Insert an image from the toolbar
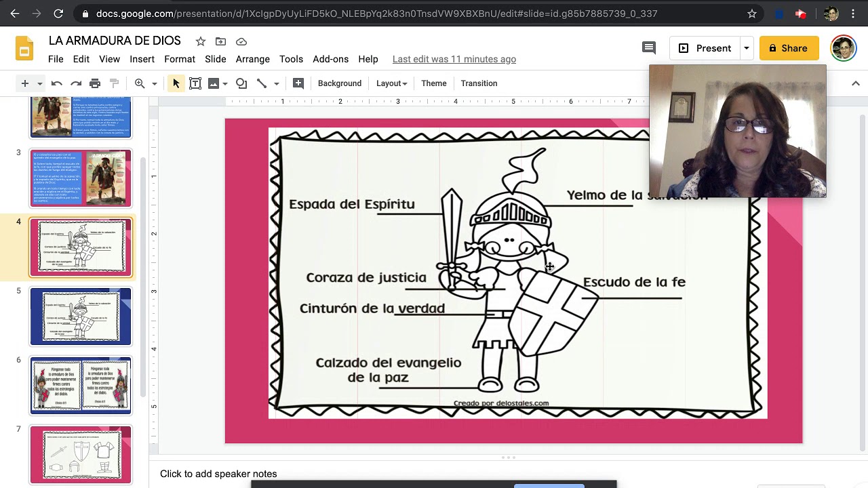Viewport: 868px width, 488px height. (214, 83)
